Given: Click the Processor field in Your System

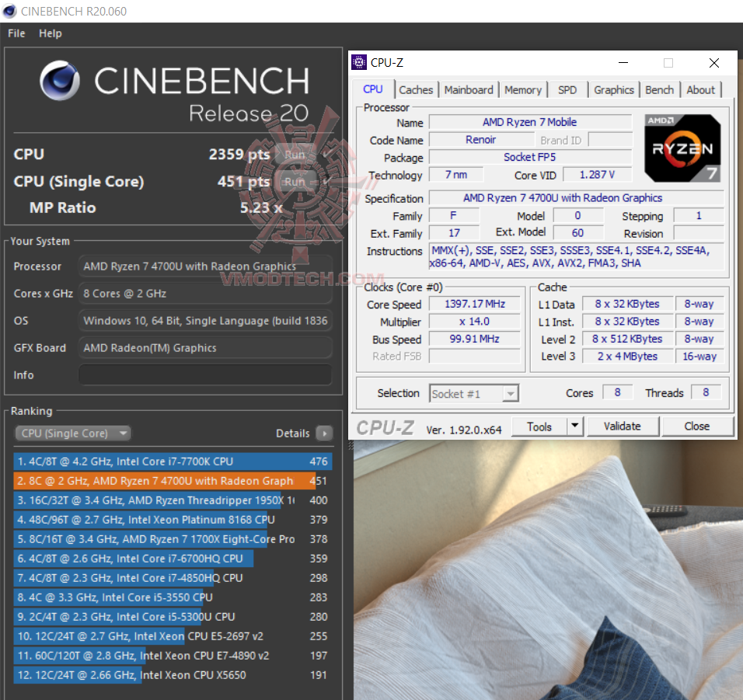Looking at the screenshot, I should 205,266.
